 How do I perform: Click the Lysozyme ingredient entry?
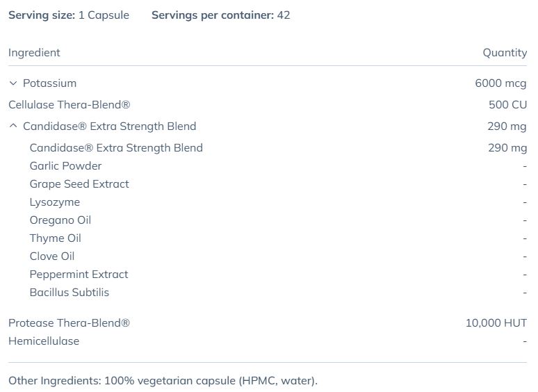point(55,202)
